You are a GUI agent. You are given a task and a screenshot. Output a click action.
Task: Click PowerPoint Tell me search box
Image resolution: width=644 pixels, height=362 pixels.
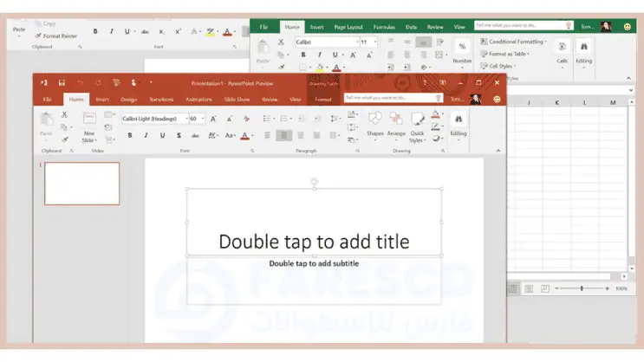pyautogui.click(x=394, y=98)
